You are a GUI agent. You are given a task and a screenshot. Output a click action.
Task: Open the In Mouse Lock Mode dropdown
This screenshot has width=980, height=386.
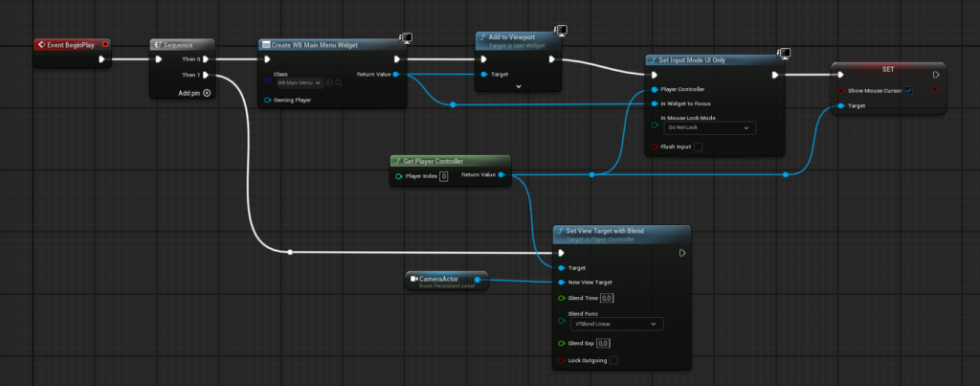click(709, 127)
